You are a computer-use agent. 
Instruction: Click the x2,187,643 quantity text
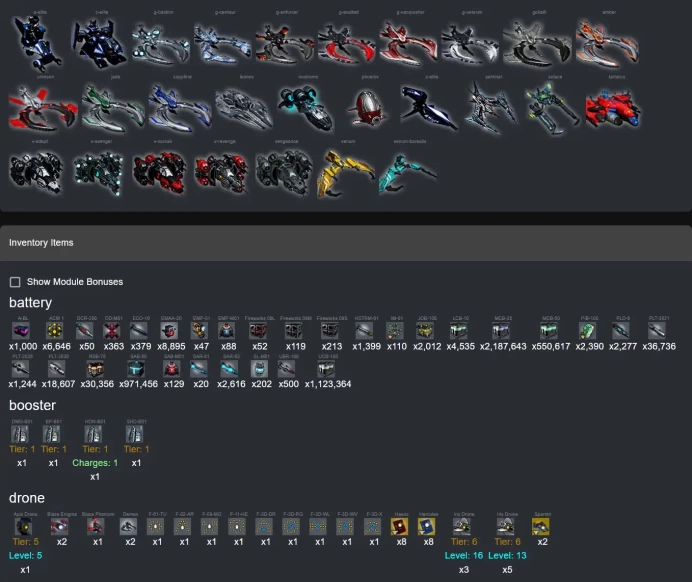coord(503,346)
